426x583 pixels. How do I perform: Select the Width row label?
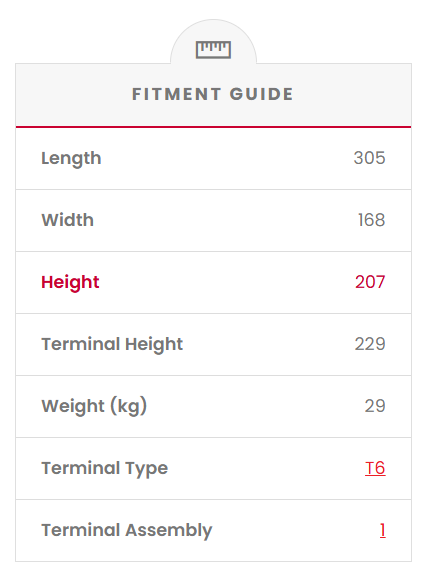tap(67, 220)
